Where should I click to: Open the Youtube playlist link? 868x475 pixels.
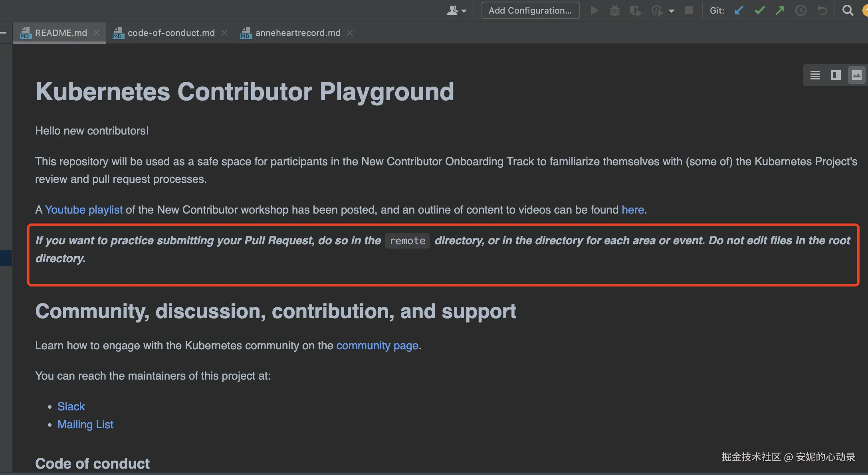[84, 210]
